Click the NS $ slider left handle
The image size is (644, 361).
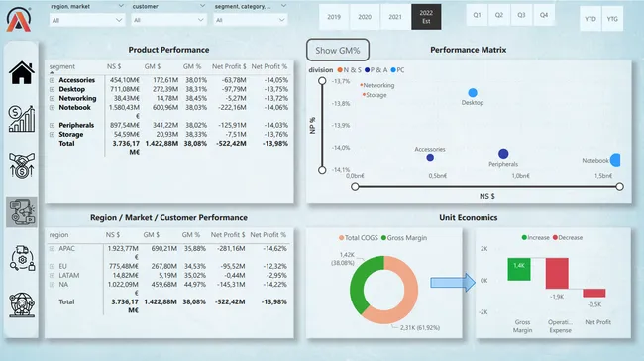click(x=355, y=187)
